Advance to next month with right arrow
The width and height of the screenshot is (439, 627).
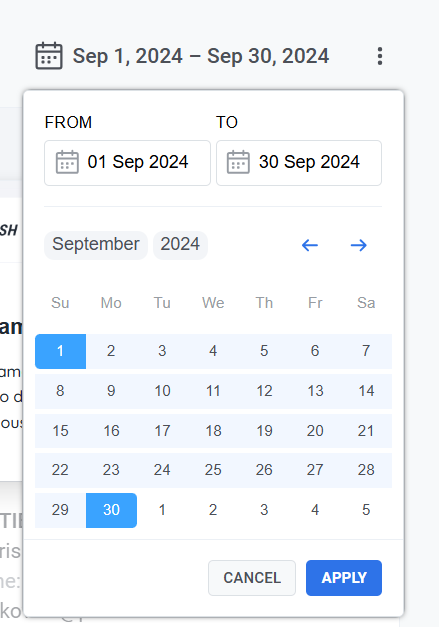(359, 245)
